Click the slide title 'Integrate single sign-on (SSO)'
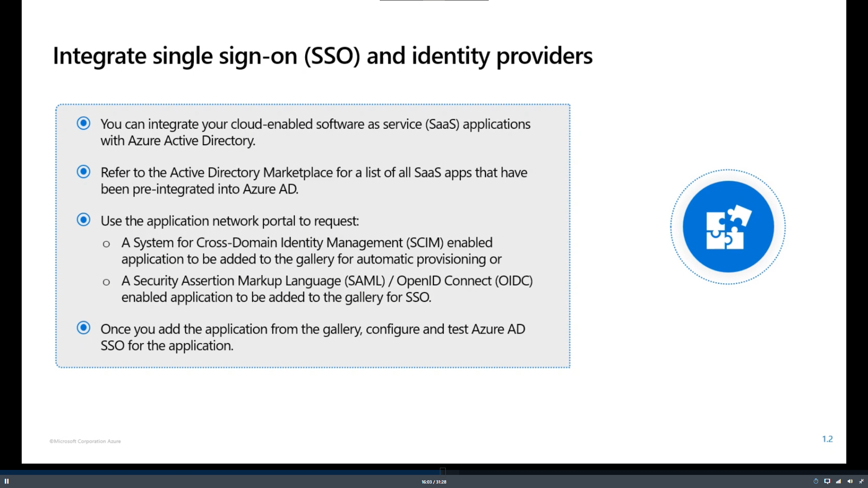Screen dimensions: 868x488 207,56
